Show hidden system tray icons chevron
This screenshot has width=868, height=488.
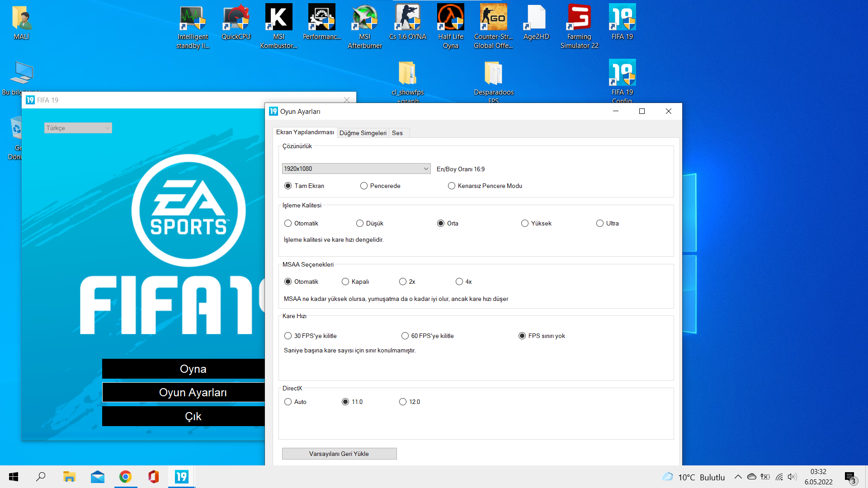pyautogui.click(x=738, y=477)
